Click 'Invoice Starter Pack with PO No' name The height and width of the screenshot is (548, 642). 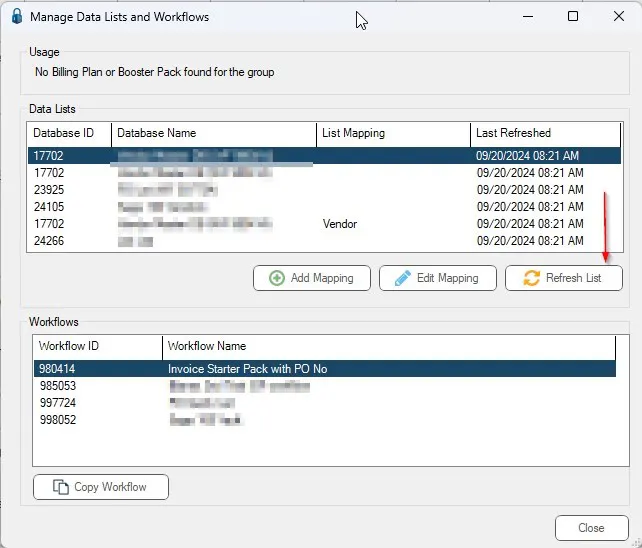pyautogui.click(x=247, y=369)
